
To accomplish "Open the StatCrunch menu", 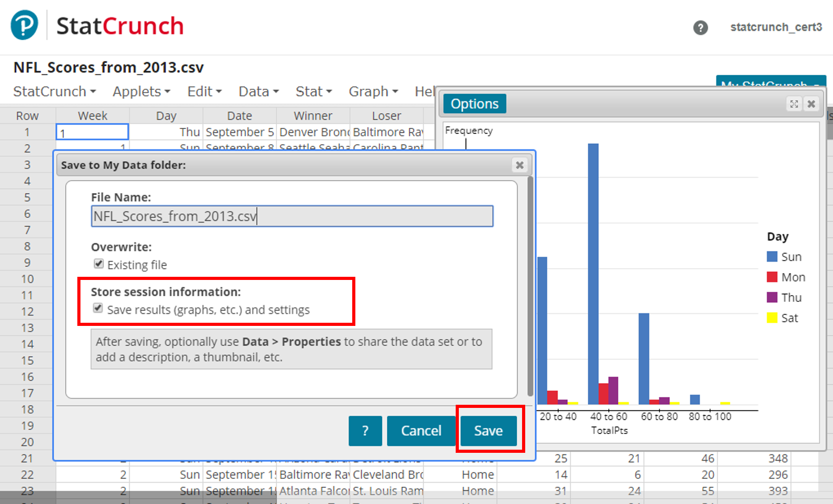I will tap(54, 91).
